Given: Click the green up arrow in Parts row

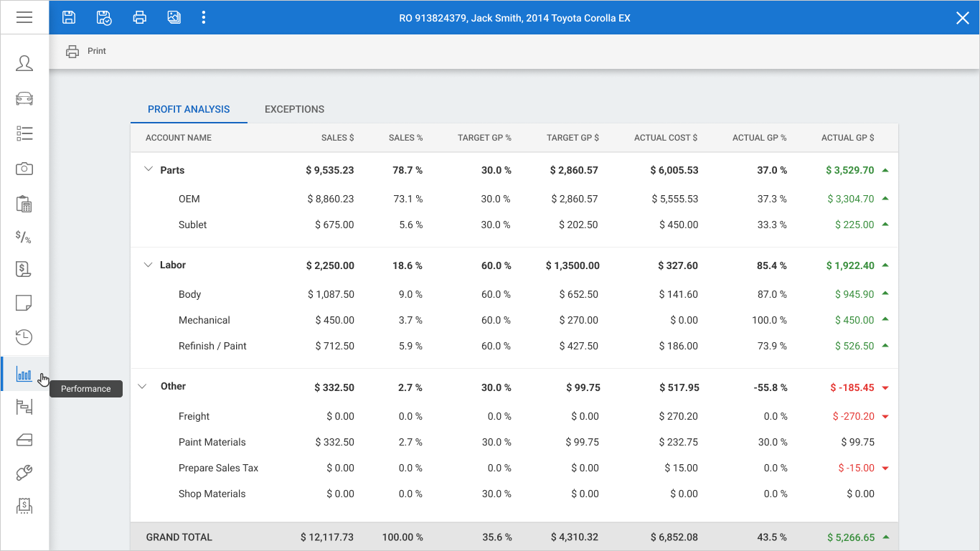Looking at the screenshot, I should (885, 170).
